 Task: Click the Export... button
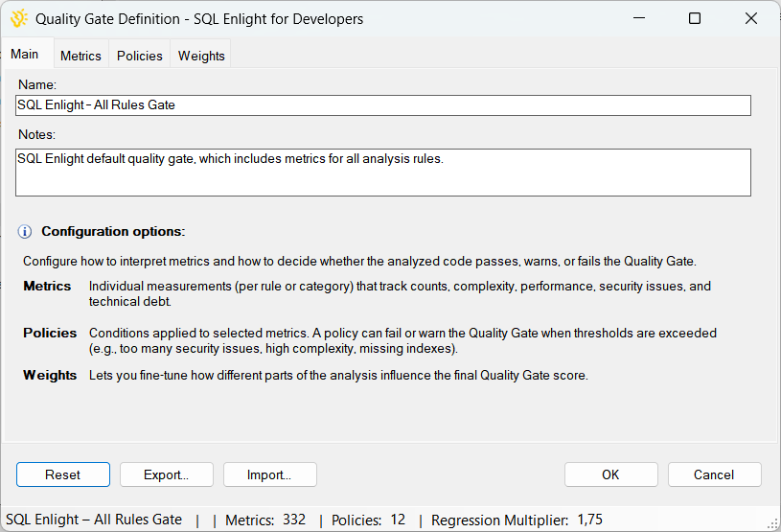(x=167, y=474)
